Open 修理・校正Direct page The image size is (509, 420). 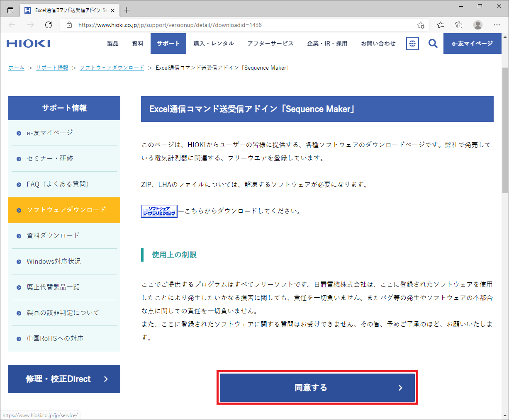click(x=64, y=379)
